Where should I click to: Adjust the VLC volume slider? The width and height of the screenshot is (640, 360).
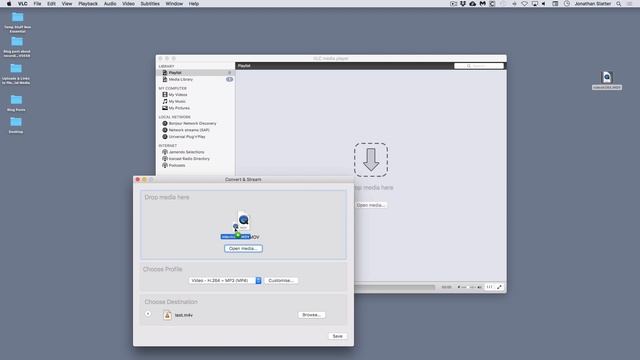[469, 287]
